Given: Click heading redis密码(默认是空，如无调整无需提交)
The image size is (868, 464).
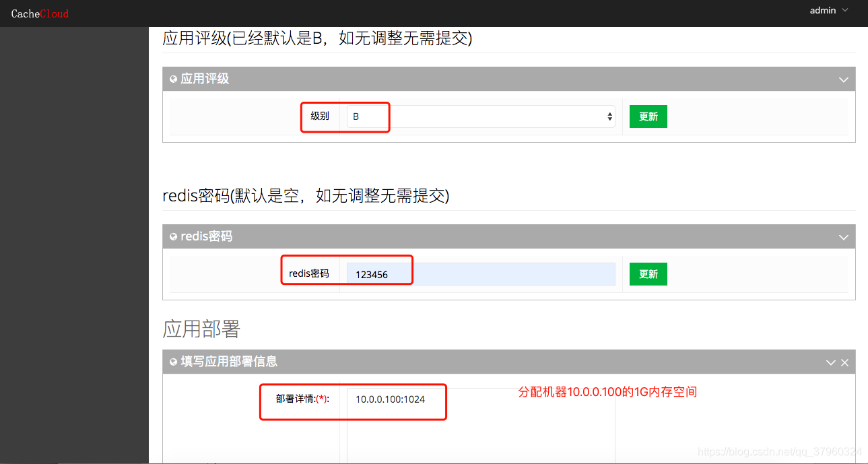Looking at the screenshot, I should [x=306, y=196].
